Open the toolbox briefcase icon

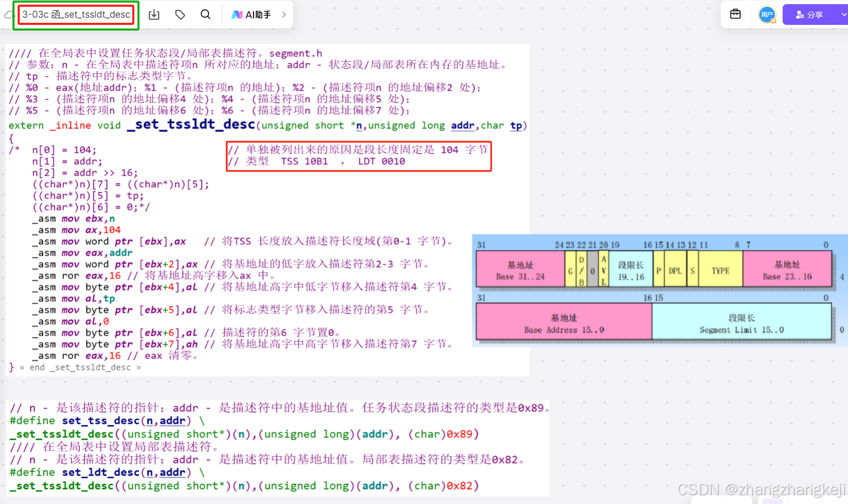coord(735,14)
